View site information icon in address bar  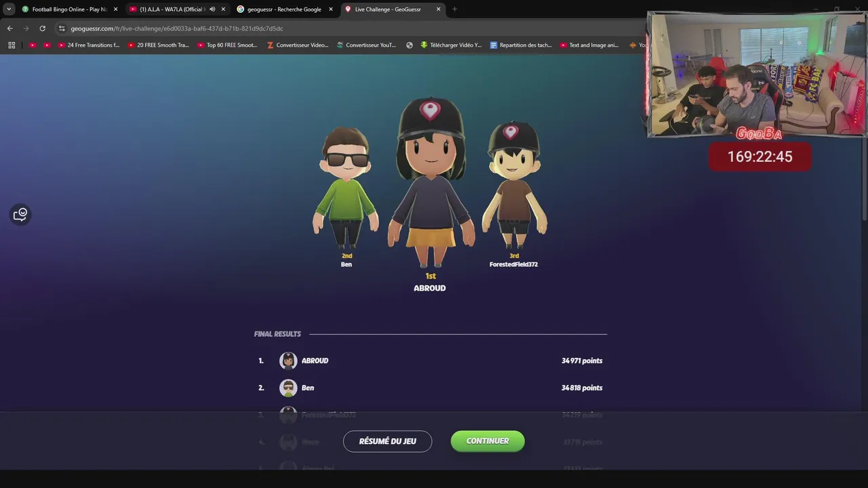pyautogui.click(x=62, y=28)
